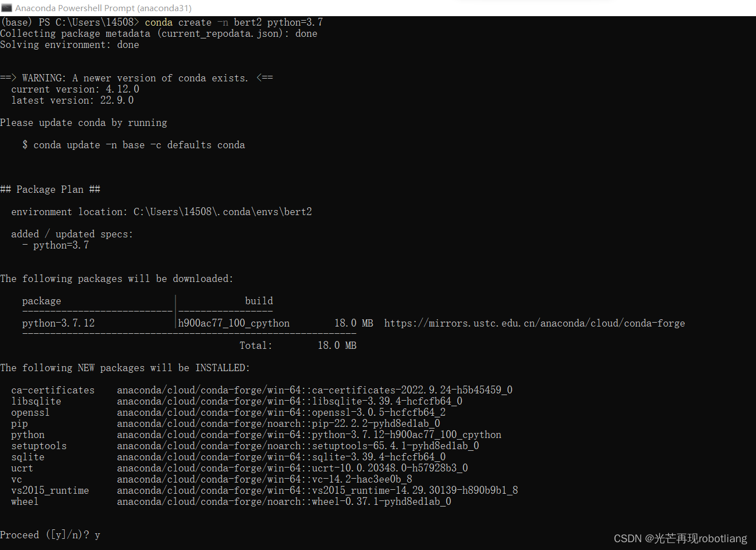
Task: Click the python-3.7.12-h900ac77_100_cpython channel path
Action: click(x=309, y=435)
